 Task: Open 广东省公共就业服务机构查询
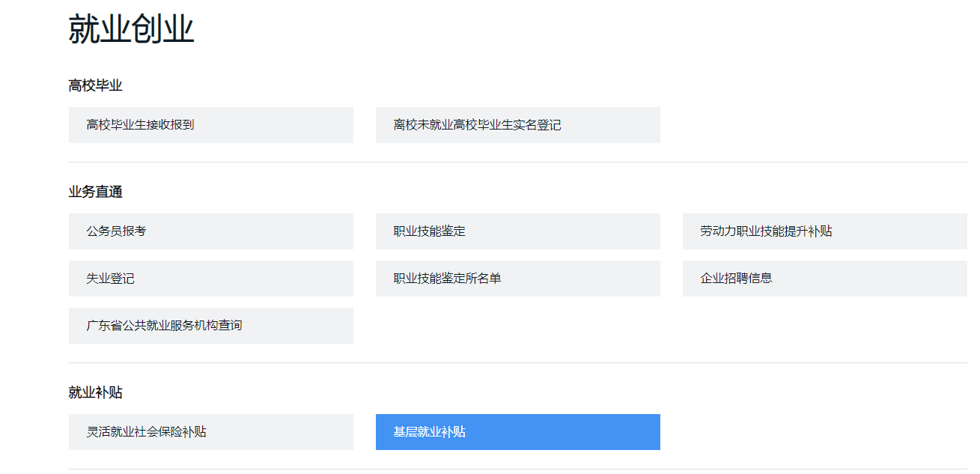(x=210, y=326)
